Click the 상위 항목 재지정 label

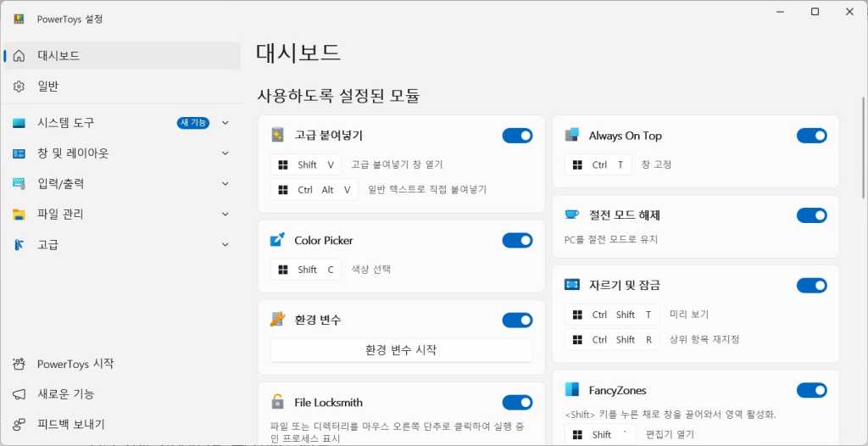pyautogui.click(x=704, y=340)
